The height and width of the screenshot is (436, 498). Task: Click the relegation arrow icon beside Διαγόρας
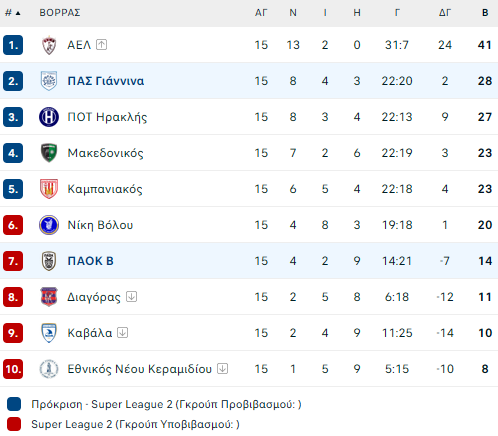[131, 296]
